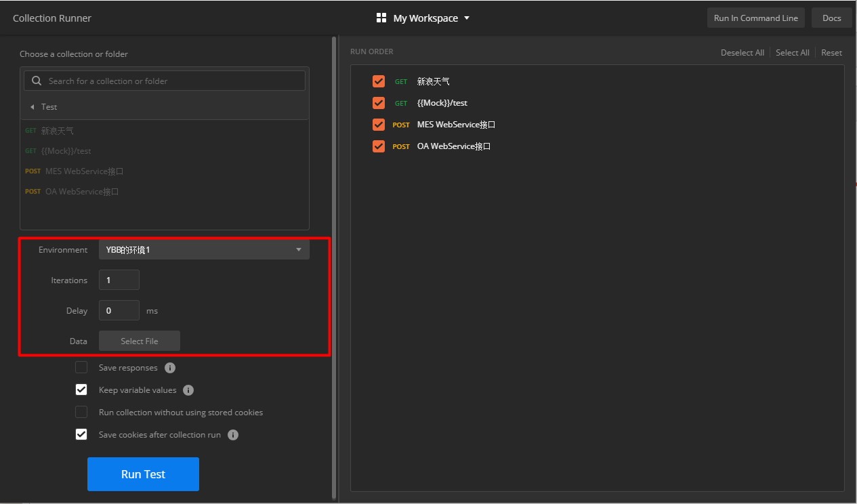The image size is (857, 504).
Task: Uncheck Save cookies after collection run
Action: tap(81, 434)
